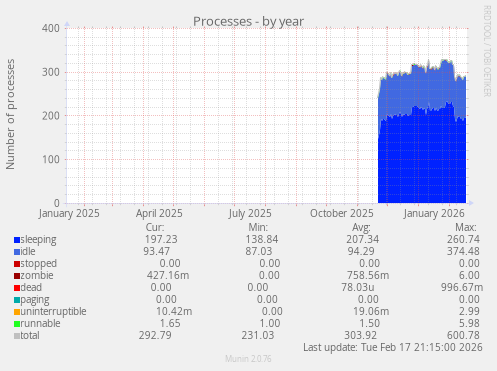
Task: Click the 'Munin 2.0.76' footer text
Action: 248,359
